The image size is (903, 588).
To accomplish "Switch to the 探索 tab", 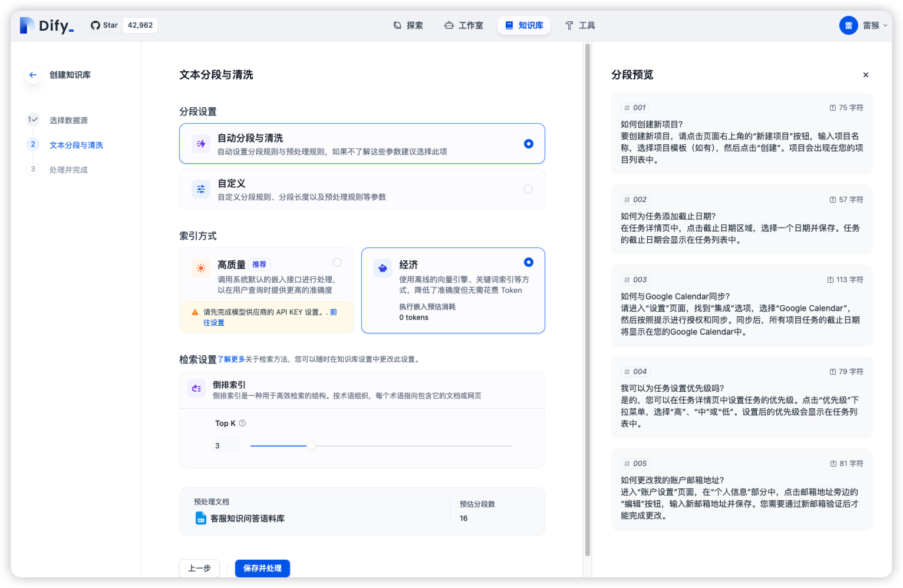I will click(x=408, y=25).
